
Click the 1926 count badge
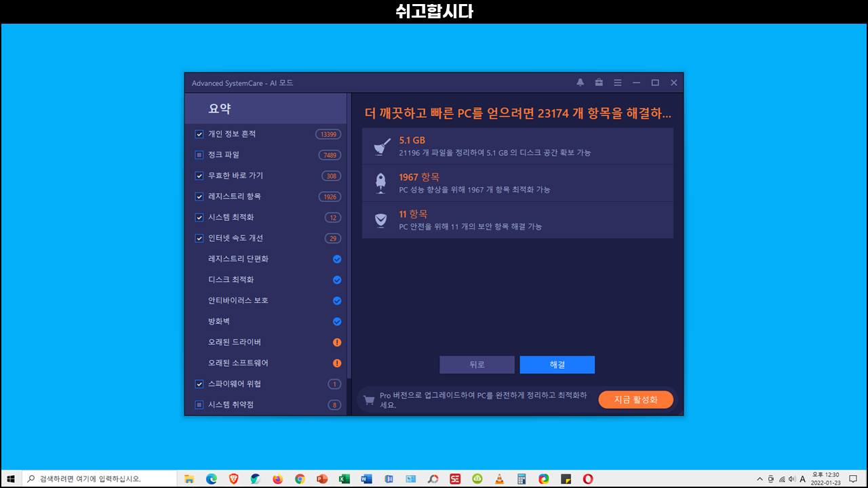pos(330,197)
